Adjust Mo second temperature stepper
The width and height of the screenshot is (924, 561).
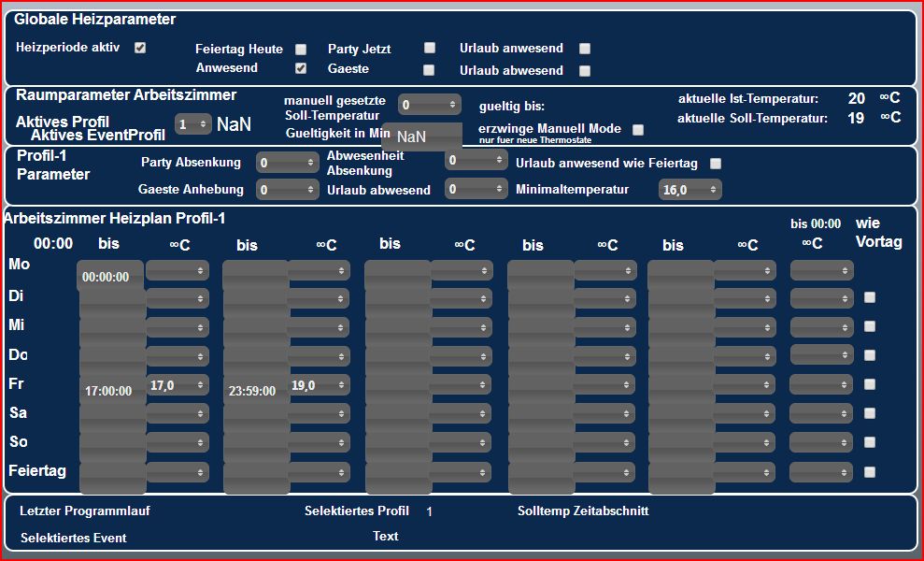point(319,270)
